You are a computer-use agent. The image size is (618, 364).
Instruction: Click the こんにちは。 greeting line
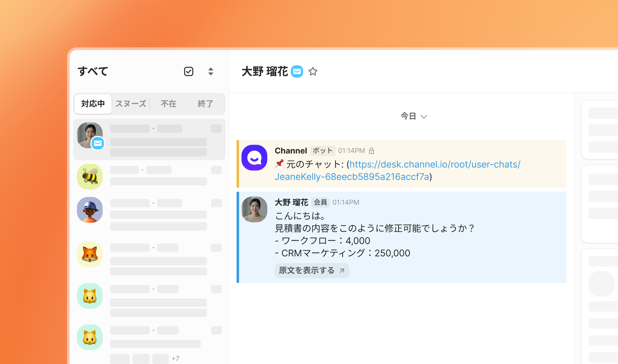[300, 216]
